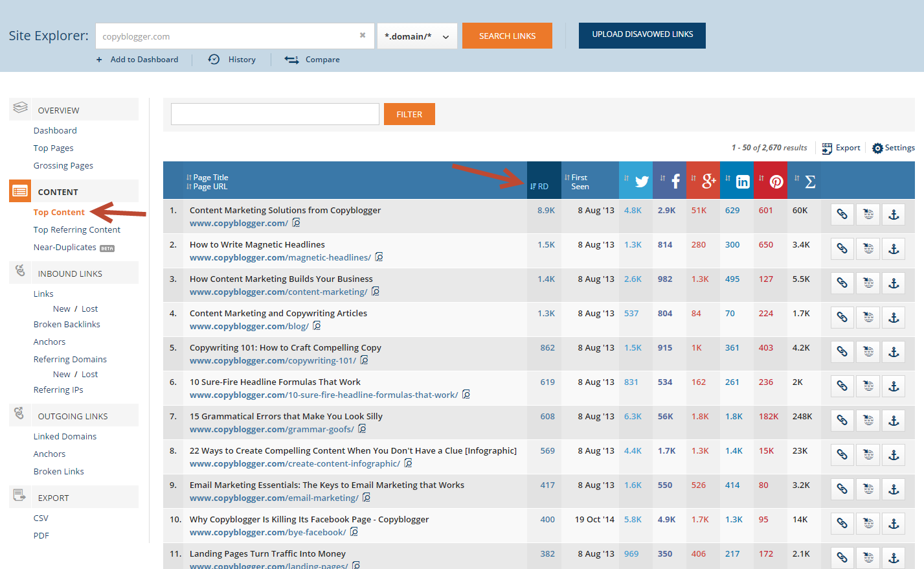Open Grossing Pages section
The height and width of the screenshot is (569, 924).
tap(63, 166)
